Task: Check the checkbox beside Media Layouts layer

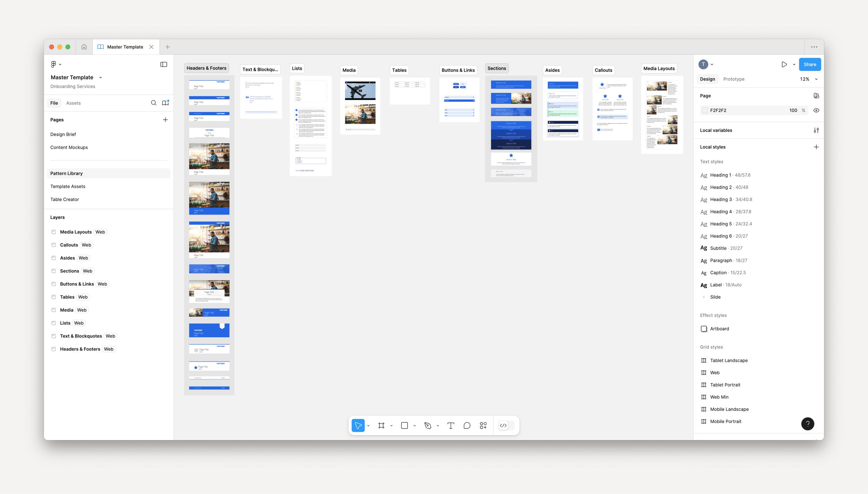Action: 54,232
